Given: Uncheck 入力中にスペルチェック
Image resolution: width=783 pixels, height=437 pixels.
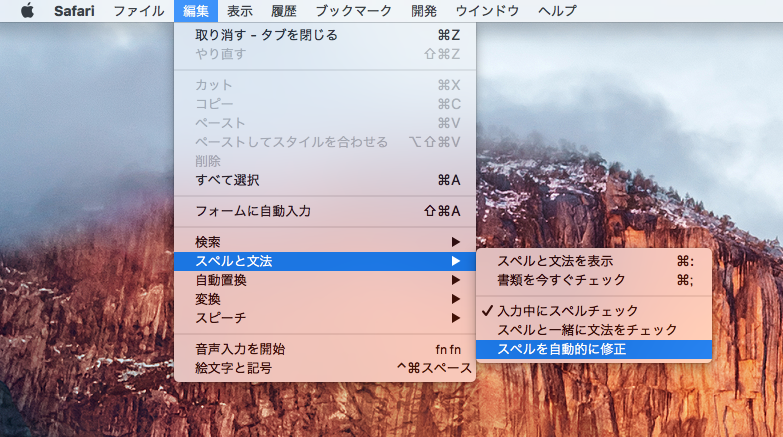Looking at the screenshot, I should [594, 311].
